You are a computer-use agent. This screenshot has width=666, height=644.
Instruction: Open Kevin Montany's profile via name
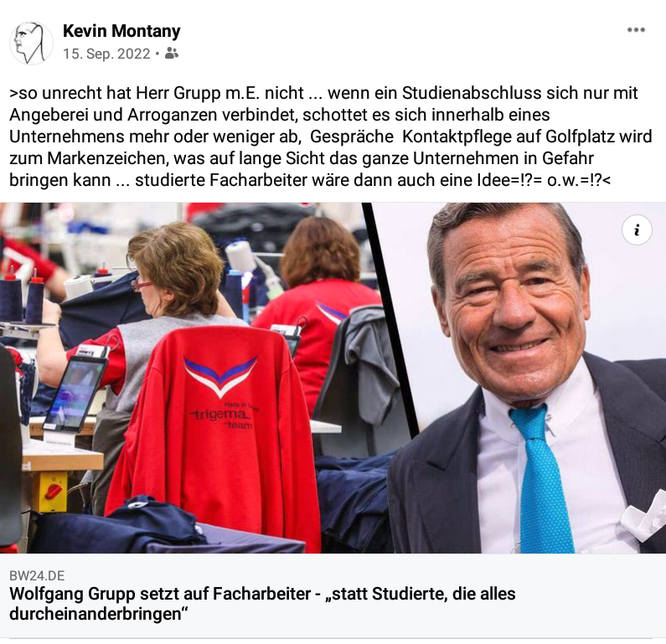pos(121,31)
